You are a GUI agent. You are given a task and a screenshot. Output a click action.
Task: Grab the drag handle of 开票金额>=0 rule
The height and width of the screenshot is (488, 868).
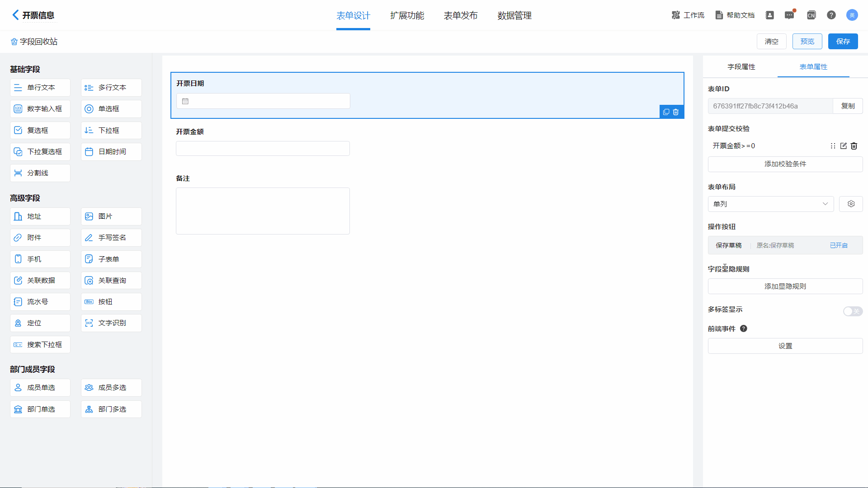click(x=833, y=146)
